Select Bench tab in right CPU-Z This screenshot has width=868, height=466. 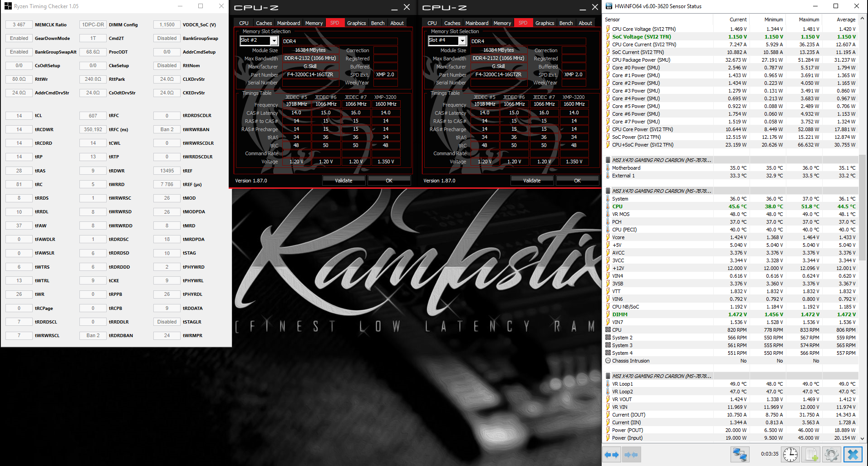(x=566, y=23)
